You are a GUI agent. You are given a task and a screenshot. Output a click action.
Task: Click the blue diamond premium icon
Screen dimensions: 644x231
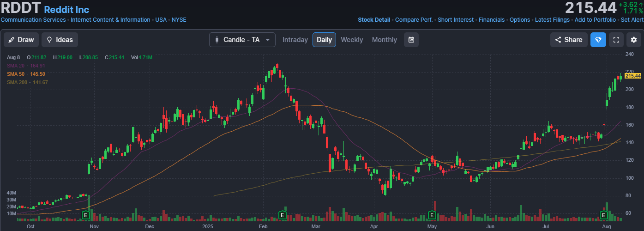pos(598,40)
